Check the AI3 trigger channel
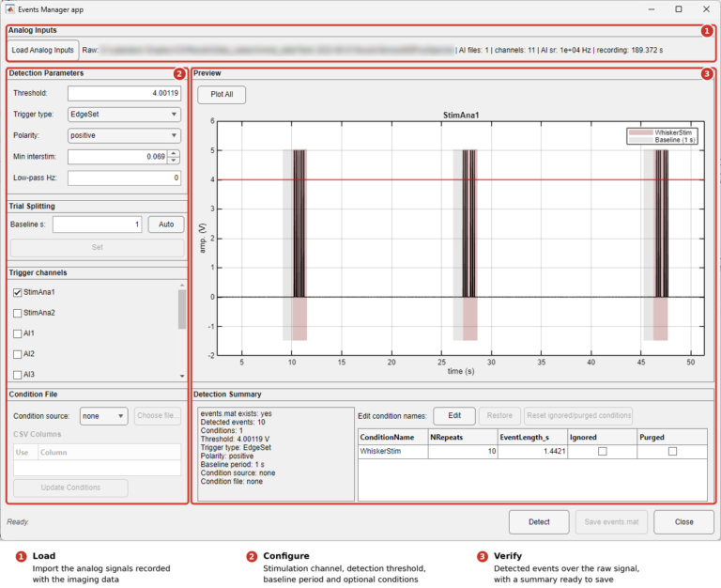 [x=18, y=375]
